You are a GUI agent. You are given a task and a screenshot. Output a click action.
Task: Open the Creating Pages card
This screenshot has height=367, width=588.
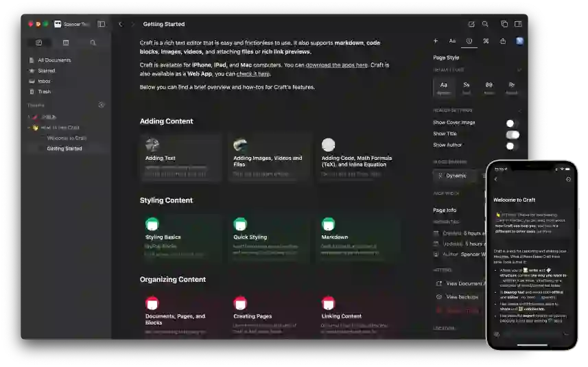coord(269,316)
